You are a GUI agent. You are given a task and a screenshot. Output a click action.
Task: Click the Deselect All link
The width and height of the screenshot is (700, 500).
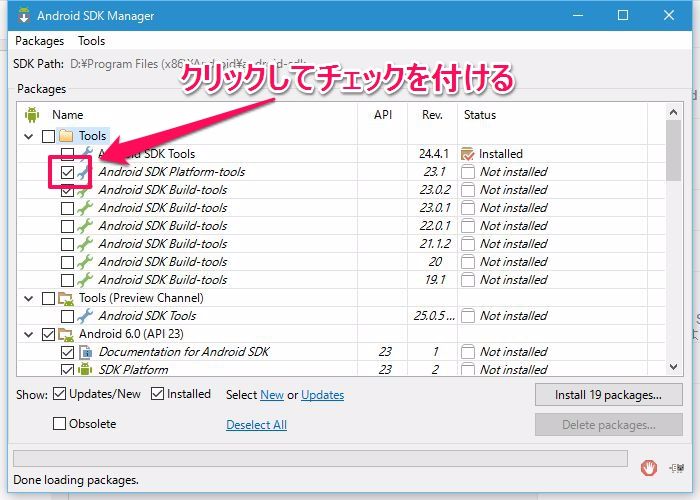pyautogui.click(x=256, y=425)
